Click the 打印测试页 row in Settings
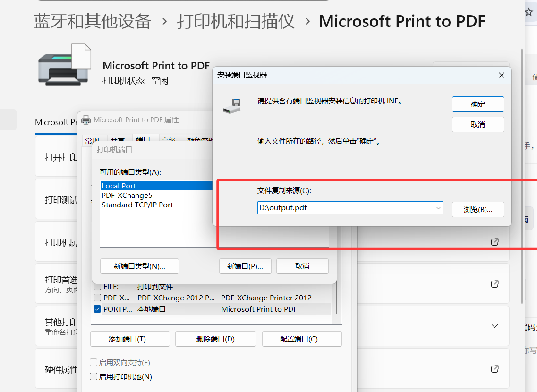Image resolution: width=537 pixels, height=392 pixels. tap(57, 199)
